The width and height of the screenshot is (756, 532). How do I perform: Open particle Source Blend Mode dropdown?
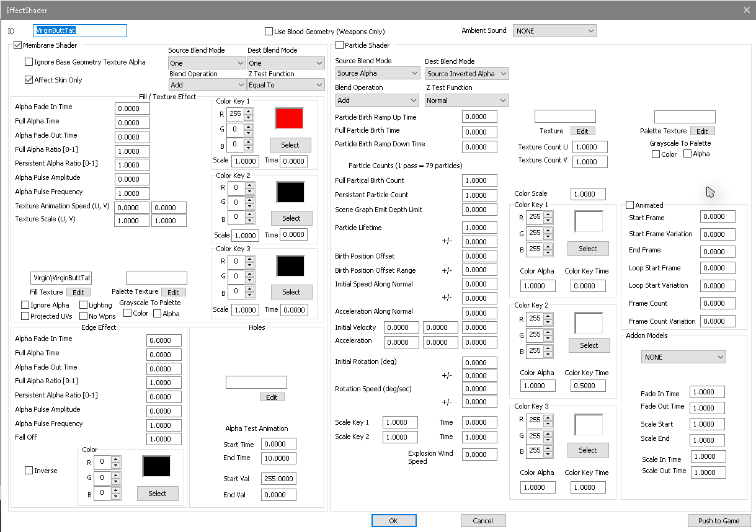click(377, 73)
